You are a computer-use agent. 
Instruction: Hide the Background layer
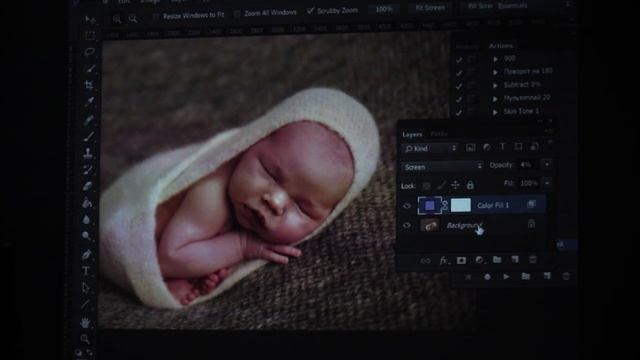[x=407, y=225]
